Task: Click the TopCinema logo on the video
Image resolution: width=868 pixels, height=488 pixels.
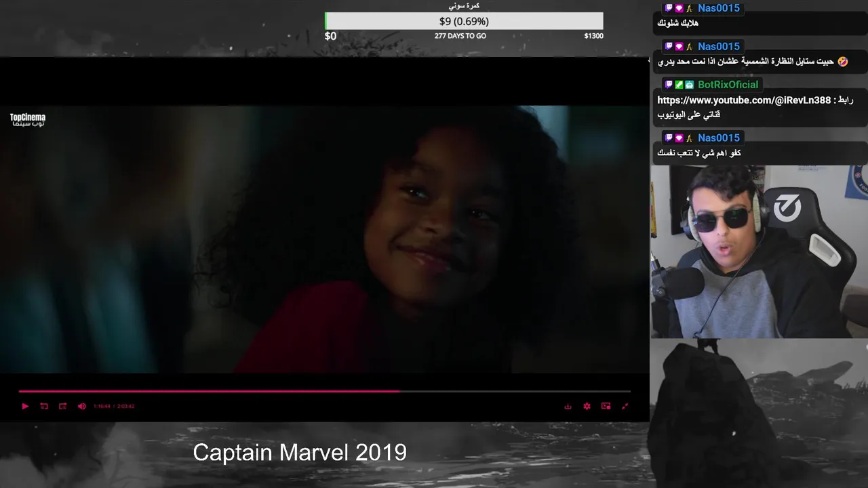Action: click(x=28, y=120)
